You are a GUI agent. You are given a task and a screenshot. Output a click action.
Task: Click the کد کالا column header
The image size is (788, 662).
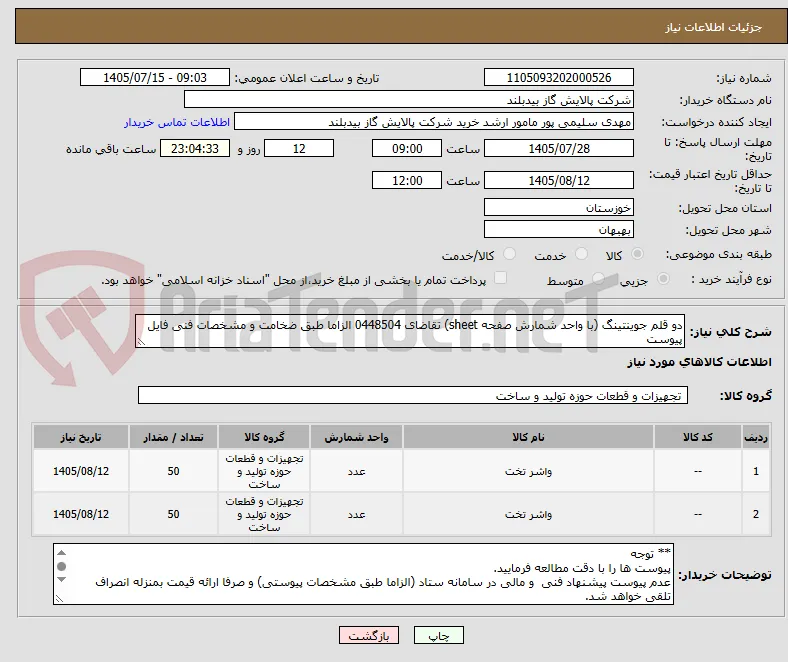click(x=698, y=437)
